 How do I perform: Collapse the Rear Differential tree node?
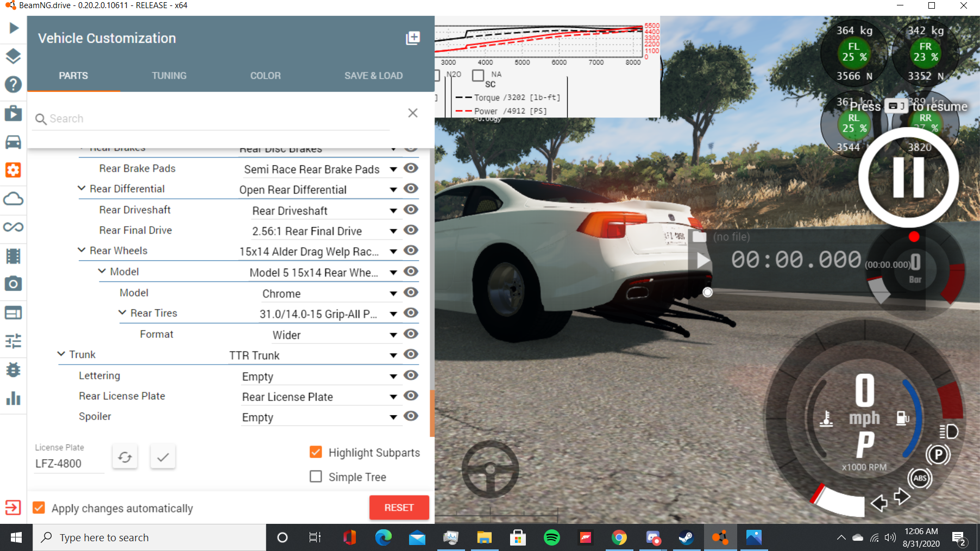point(81,188)
